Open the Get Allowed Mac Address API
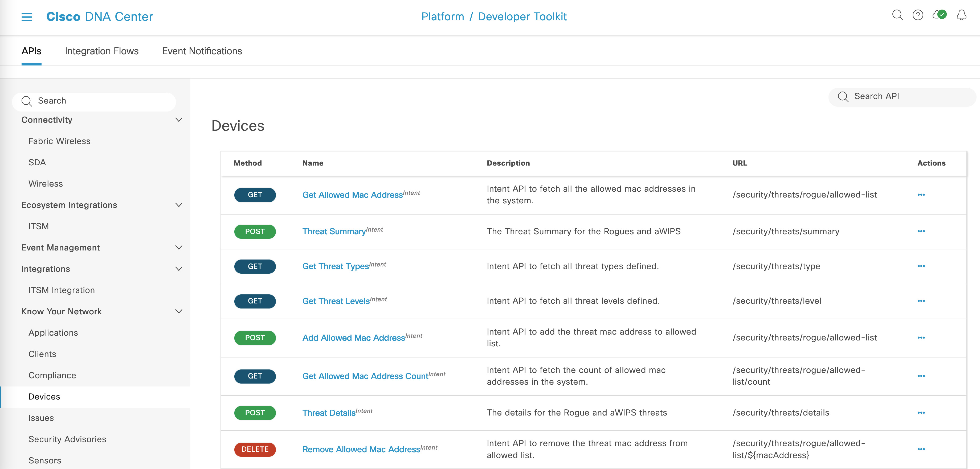980x469 pixels. tap(352, 195)
